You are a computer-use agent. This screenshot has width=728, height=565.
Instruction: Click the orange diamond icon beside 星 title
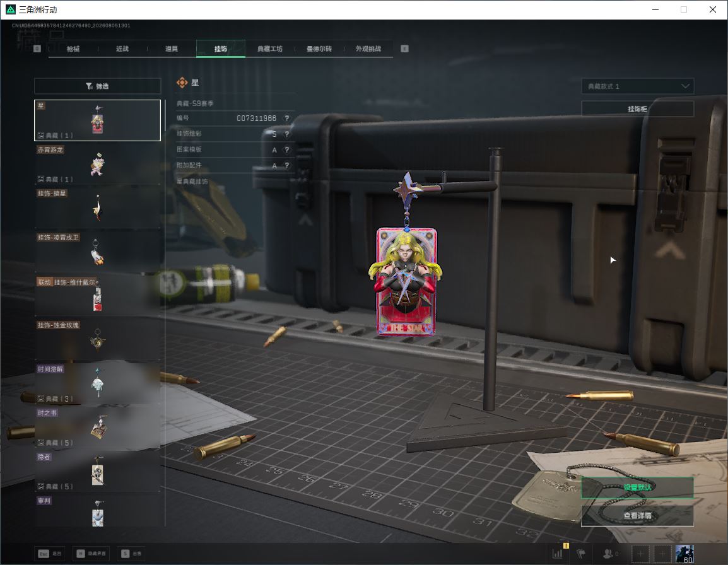coord(182,83)
